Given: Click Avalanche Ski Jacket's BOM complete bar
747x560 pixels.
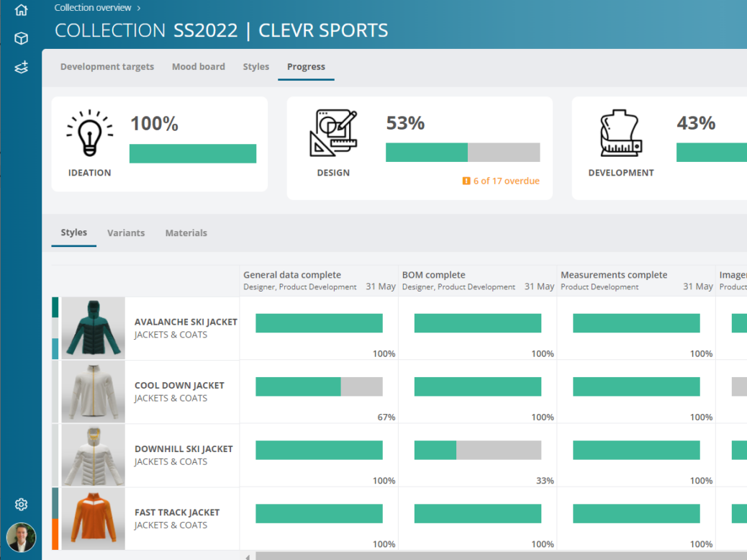Looking at the screenshot, I should click(x=477, y=323).
